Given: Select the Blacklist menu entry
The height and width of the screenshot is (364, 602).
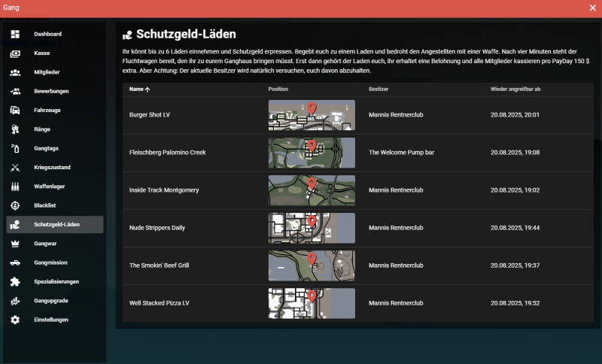Looking at the screenshot, I should 55,205.
